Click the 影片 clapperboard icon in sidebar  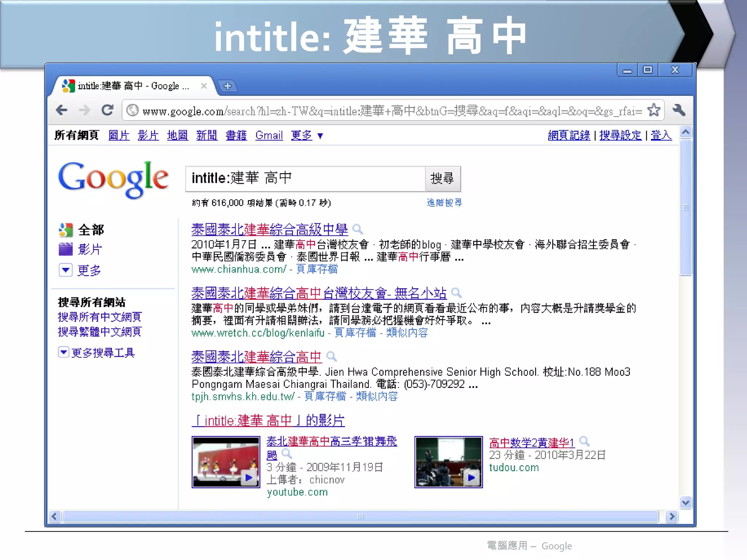click(66, 249)
